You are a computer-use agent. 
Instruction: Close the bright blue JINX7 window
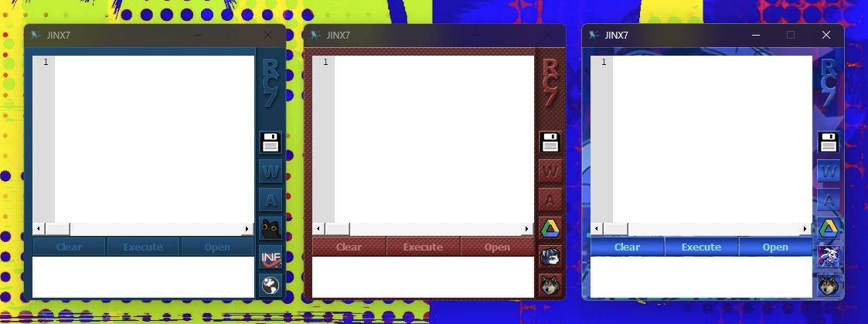point(826,35)
